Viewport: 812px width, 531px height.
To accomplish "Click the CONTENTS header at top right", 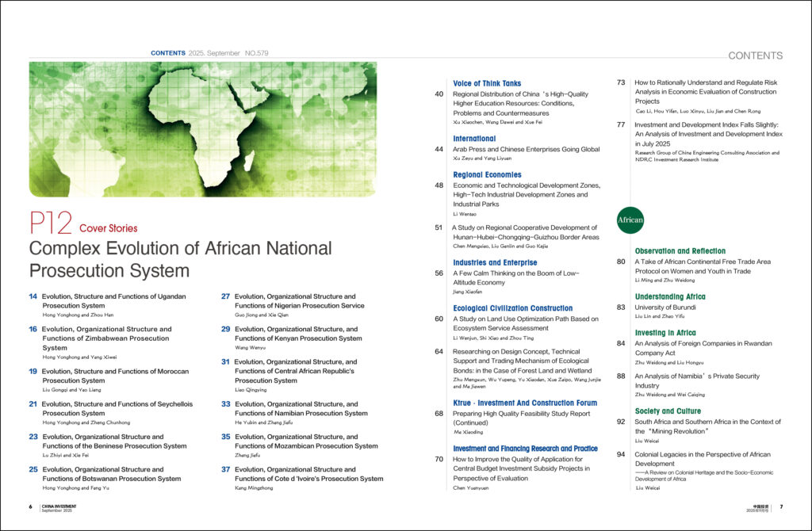I will coord(755,55).
